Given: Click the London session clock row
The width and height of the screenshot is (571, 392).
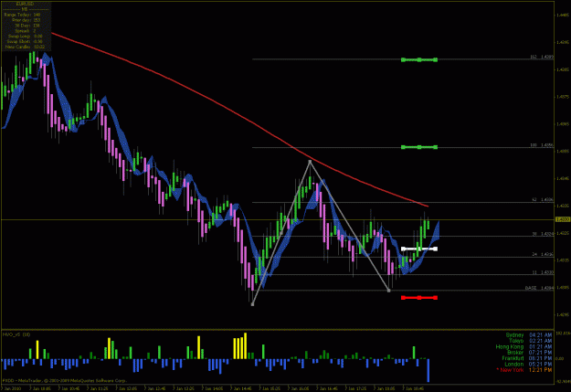Looking at the screenshot, I should click(528, 364).
